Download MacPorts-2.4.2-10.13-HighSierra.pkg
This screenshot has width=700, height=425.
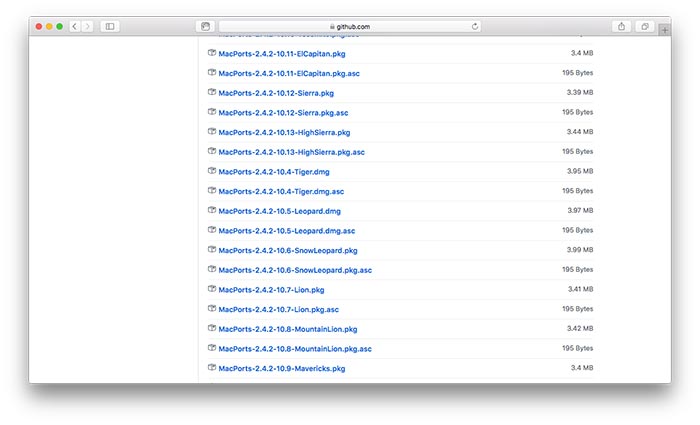tap(284, 133)
